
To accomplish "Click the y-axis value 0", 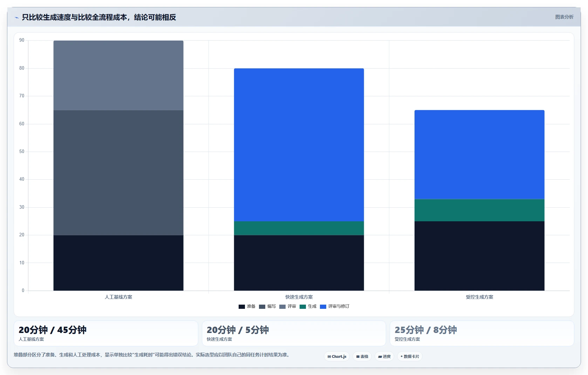I will tap(23, 290).
